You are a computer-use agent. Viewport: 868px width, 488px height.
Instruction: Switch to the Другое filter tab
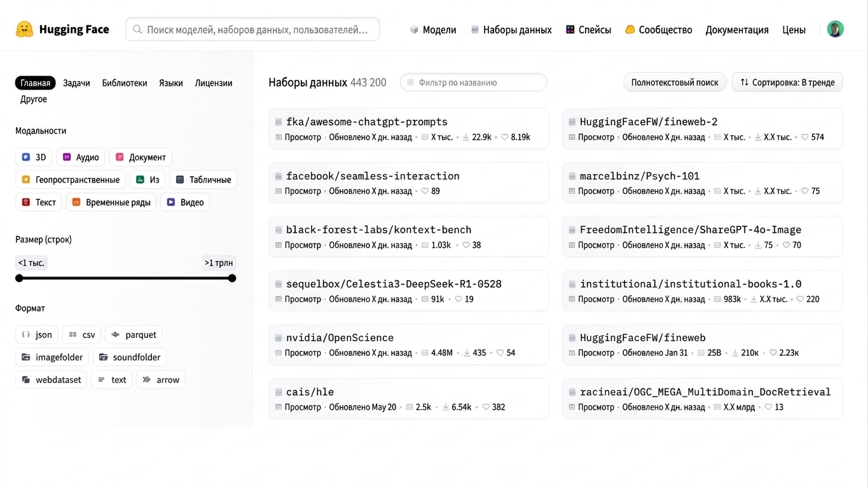coord(34,99)
